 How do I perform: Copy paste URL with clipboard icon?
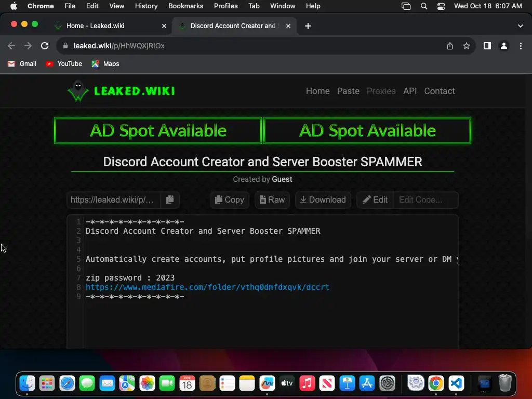(x=170, y=200)
